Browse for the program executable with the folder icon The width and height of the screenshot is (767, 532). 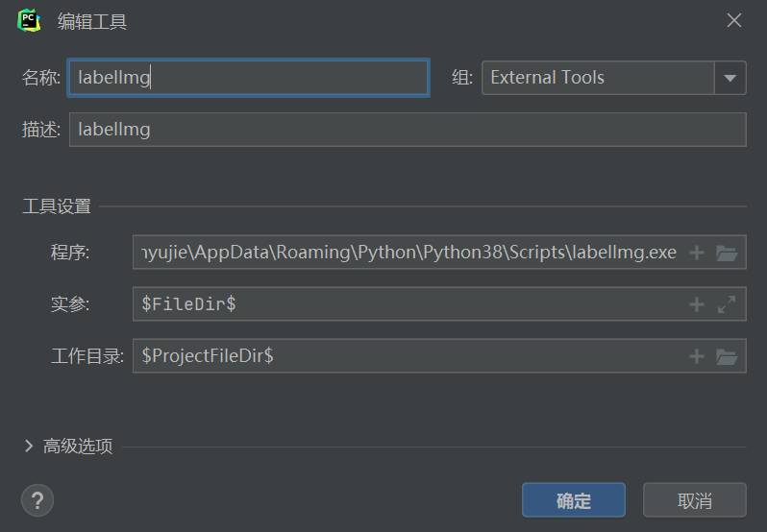click(x=727, y=254)
